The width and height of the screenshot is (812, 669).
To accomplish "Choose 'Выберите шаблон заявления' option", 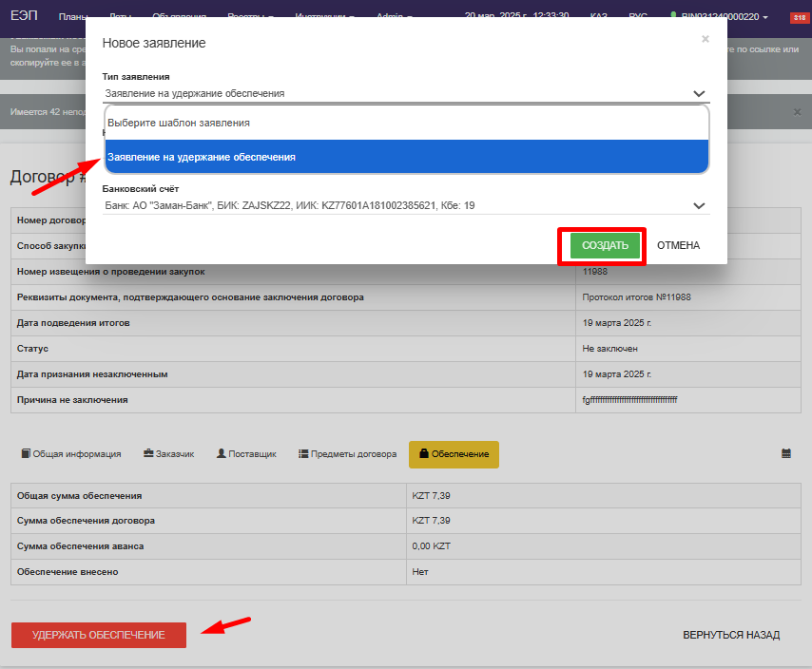I will (406, 123).
